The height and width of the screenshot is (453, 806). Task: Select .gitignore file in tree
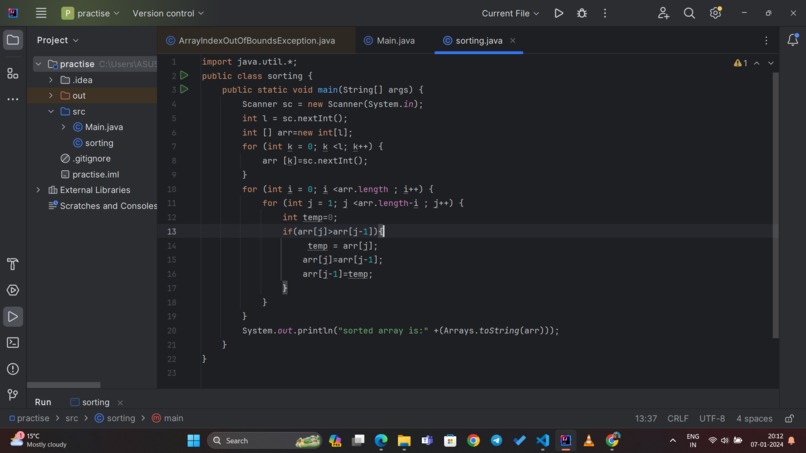point(85,159)
